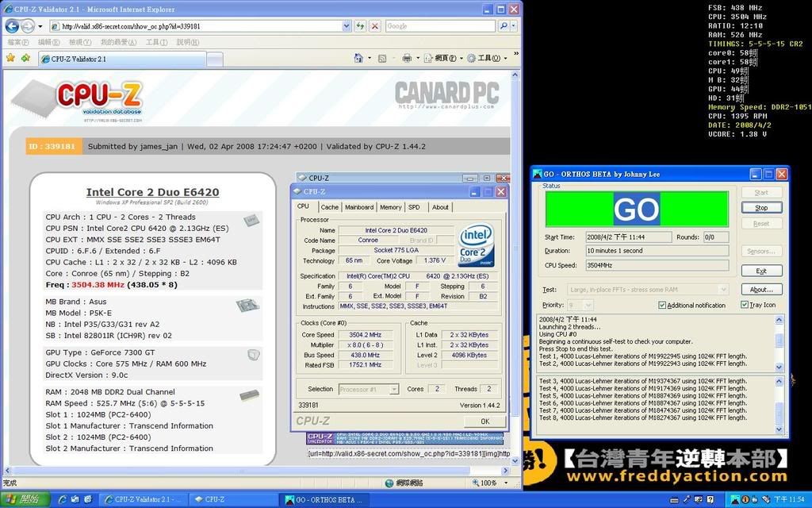Click Exit button in ORTHOS
The height and width of the screenshot is (508, 812).
761,271
